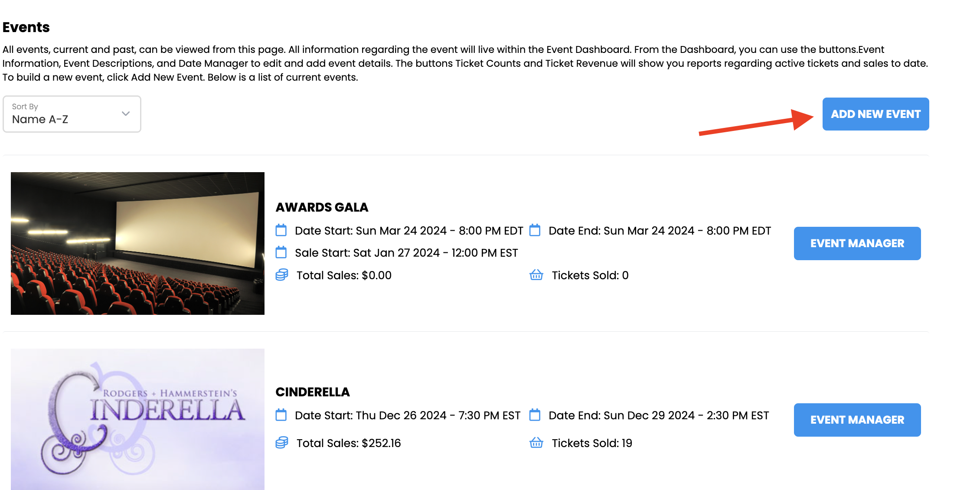Click the CINDERELLA event title
This screenshot has height=490, width=980.
313,392
